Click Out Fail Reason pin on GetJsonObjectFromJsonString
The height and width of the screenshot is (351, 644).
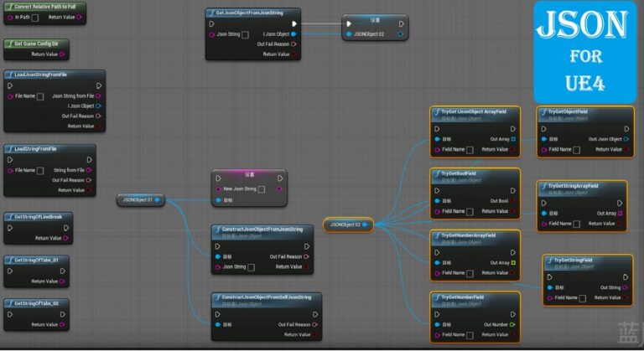tap(293, 44)
